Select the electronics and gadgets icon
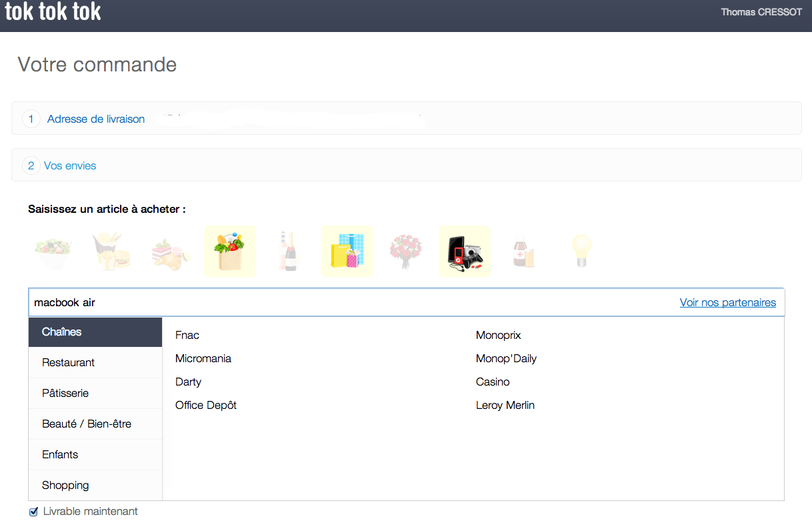The image size is (812, 529). coord(464,251)
